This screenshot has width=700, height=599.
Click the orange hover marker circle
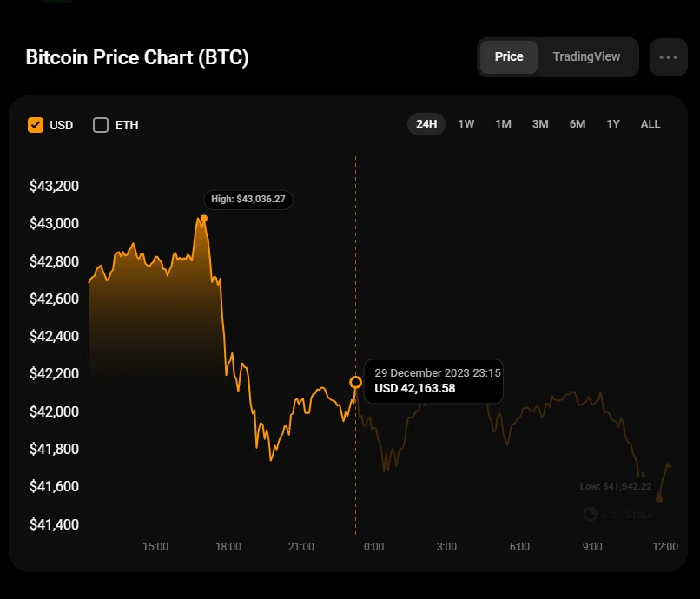(x=355, y=382)
